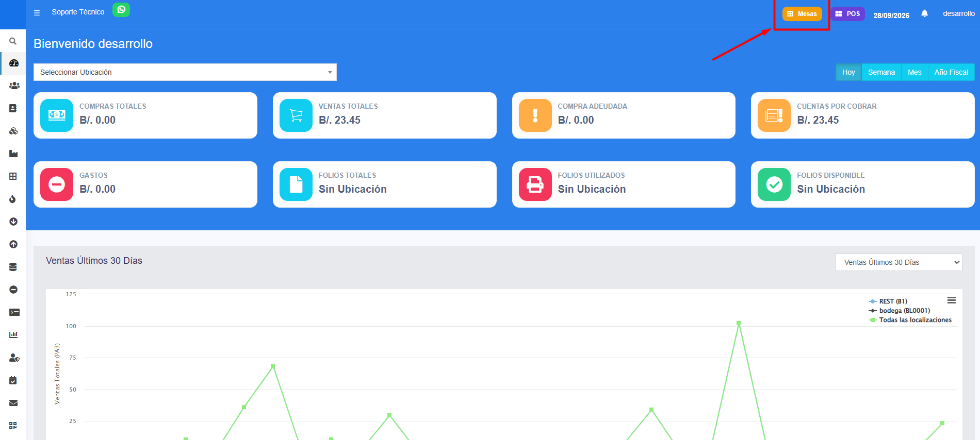
Task: Click the 28/09/2026 date in header
Action: point(891,15)
